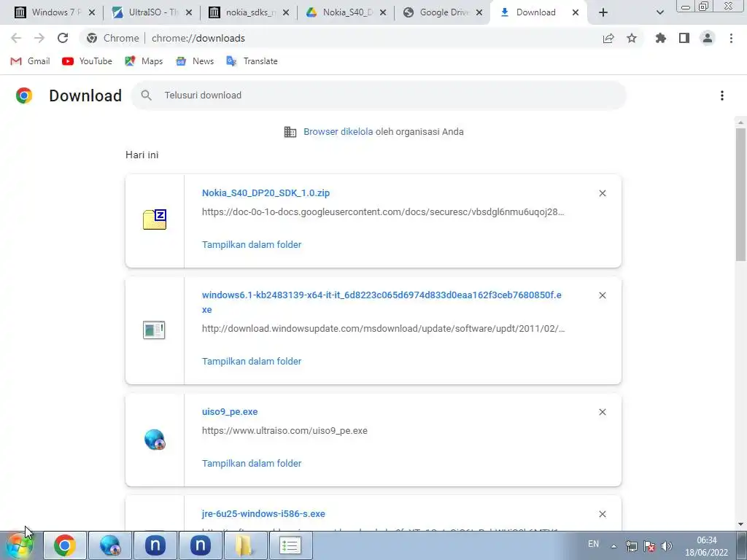Open the profile avatar menu
The width and height of the screenshot is (747, 560).
[708, 38]
